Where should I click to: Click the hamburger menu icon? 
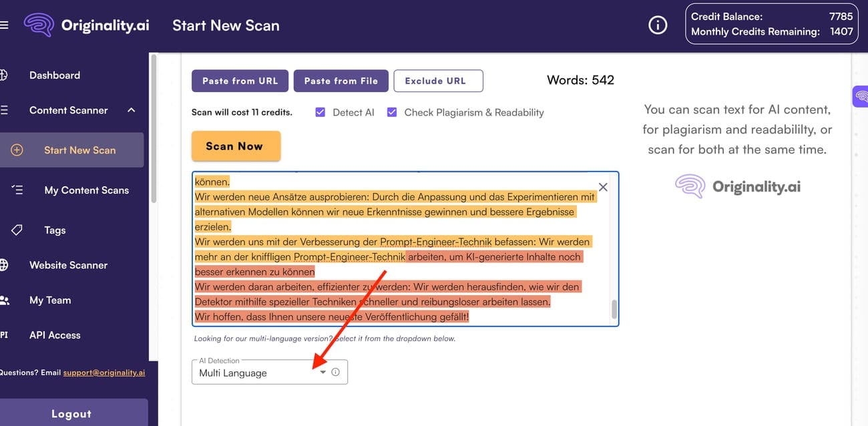pyautogui.click(x=4, y=25)
